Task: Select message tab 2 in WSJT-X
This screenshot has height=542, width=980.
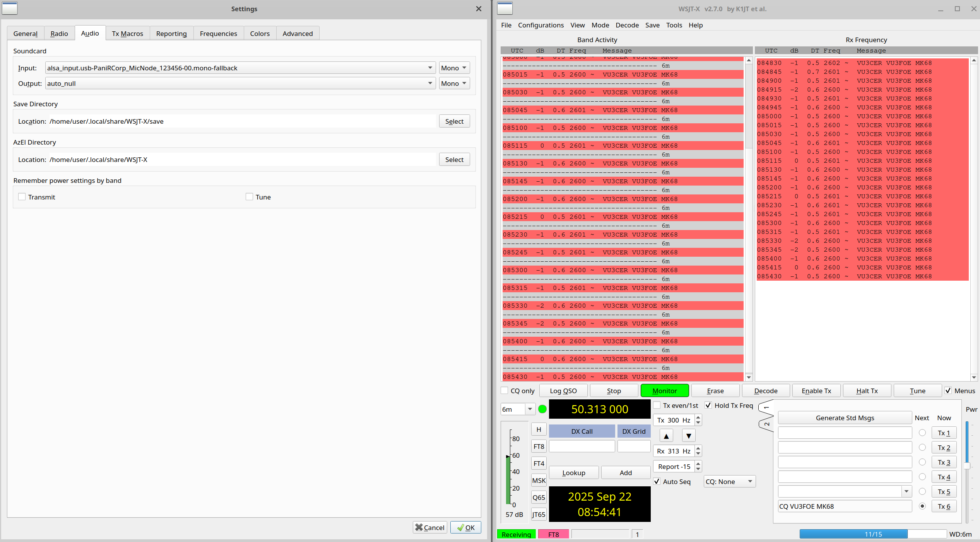Action: 766,424
